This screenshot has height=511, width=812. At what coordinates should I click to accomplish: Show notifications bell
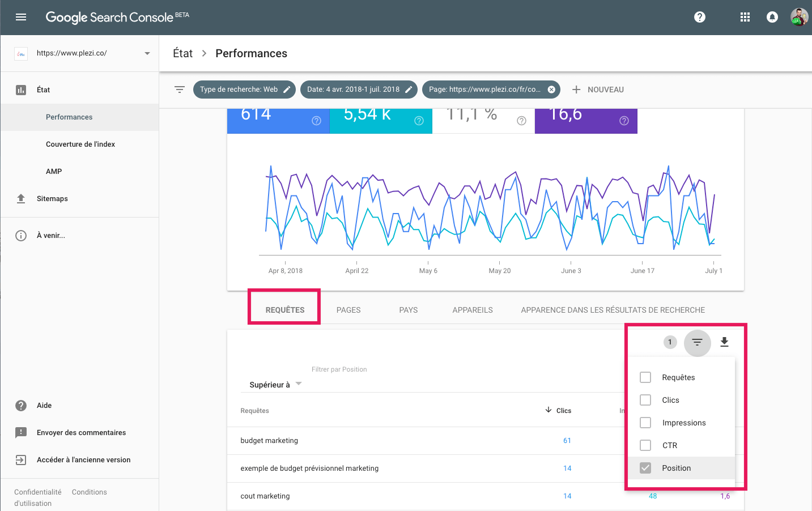click(772, 17)
